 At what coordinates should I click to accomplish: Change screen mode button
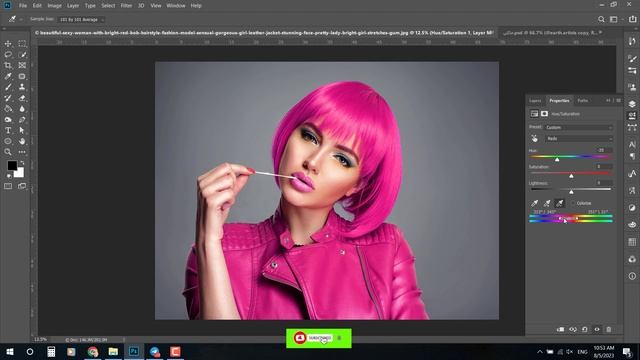[x=22, y=186]
